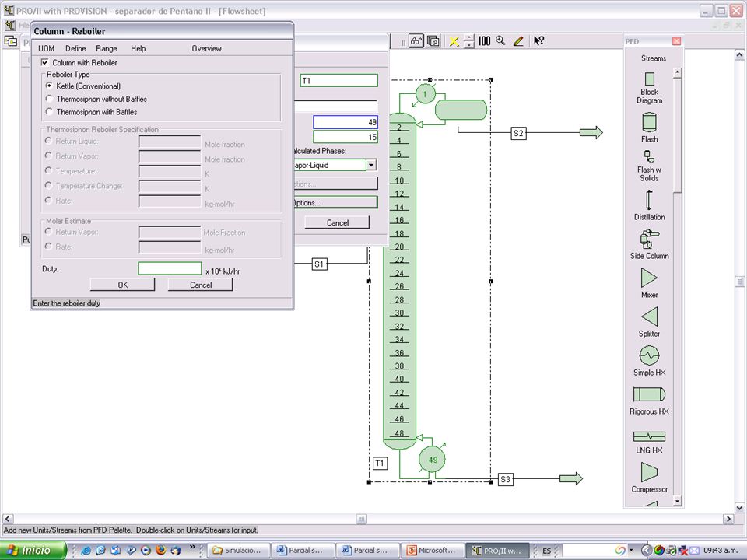This screenshot has height=560, width=747.
Task: Click Options button in background dialog
Action: (335, 203)
